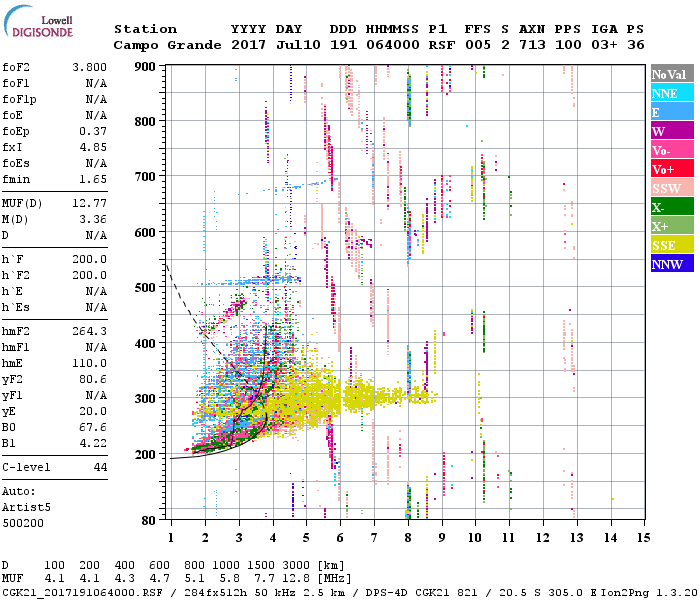This screenshot has width=700, height=600.
Task: Pick the SSE yellow legend swatch
Action: tap(672, 245)
